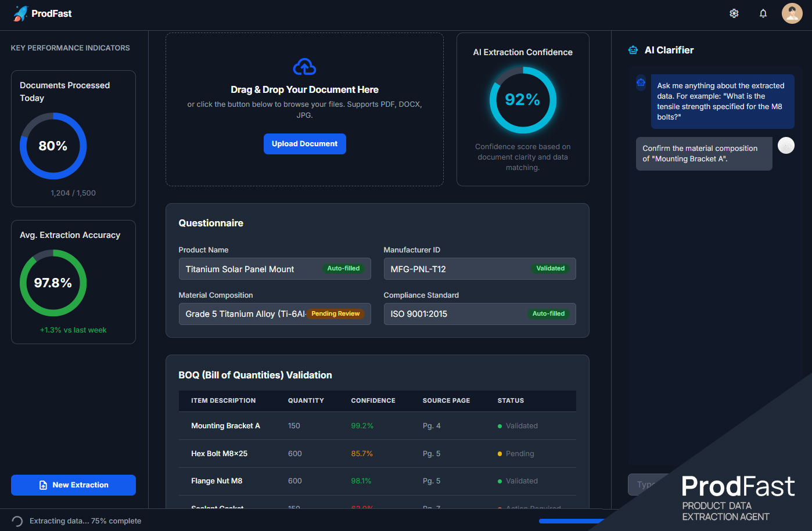Screen dimensions: 812x531
Task: Click the Validated badge on Manufacturer ID
Action: (550, 268)
